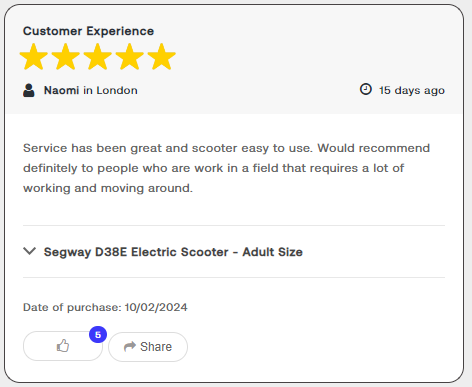The image size is (472, 387).
Task: Select the second rating star
Action: coord(66,57)
